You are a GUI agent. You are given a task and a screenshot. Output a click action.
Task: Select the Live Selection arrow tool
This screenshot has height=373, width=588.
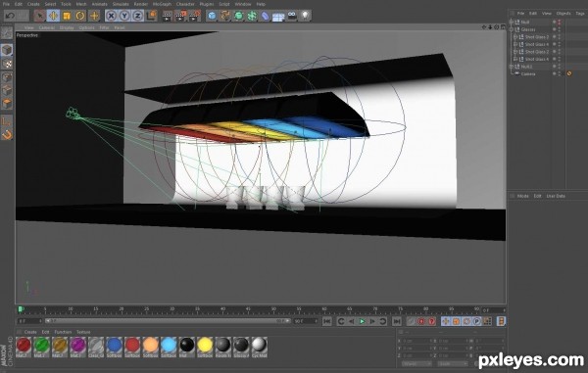[39, 16]
